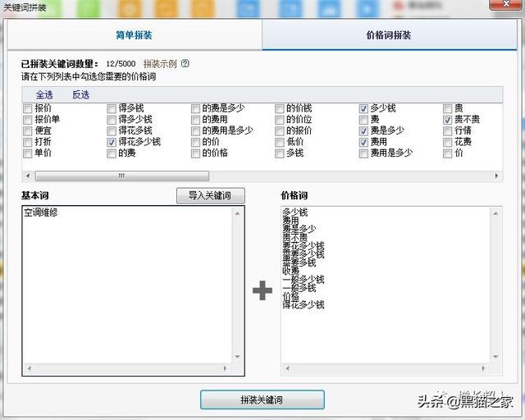
Task: Uncheck the 贵不贵 checkbox
Action: click(x=448, y=120)
